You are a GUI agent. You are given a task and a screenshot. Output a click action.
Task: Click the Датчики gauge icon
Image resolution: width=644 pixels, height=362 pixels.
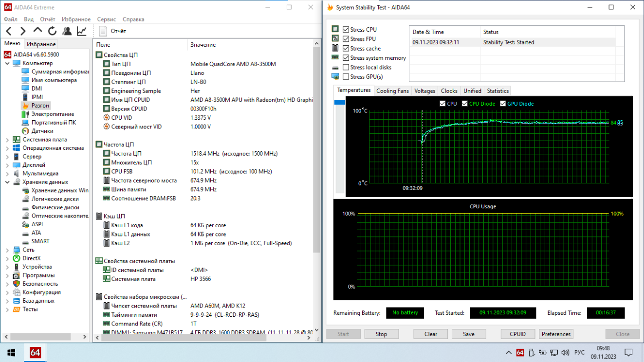tap(25, 131)
